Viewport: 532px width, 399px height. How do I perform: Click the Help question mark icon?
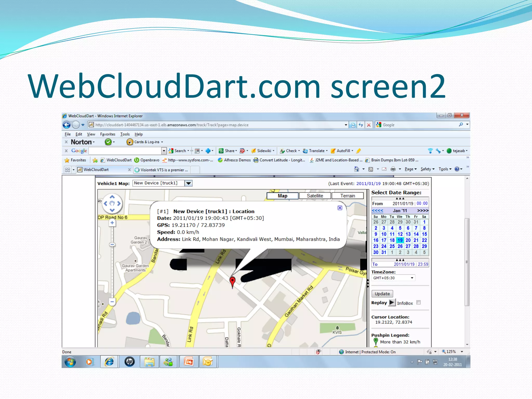coord(457,169)
